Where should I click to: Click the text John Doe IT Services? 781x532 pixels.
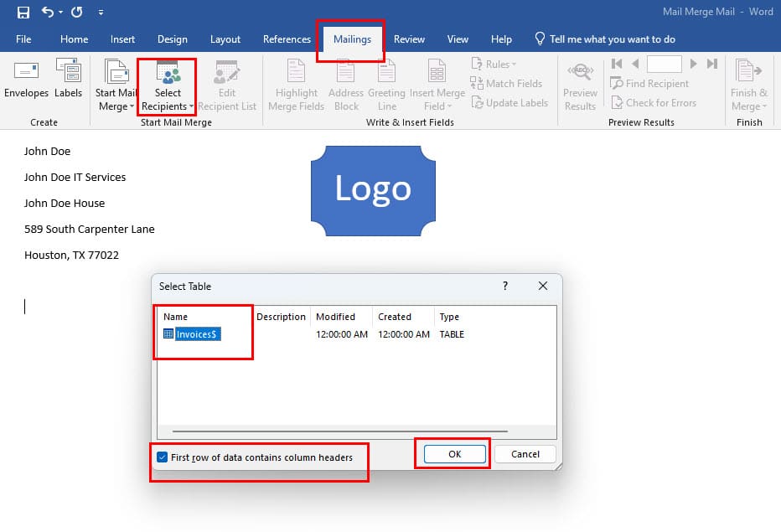tap(75, 177)
